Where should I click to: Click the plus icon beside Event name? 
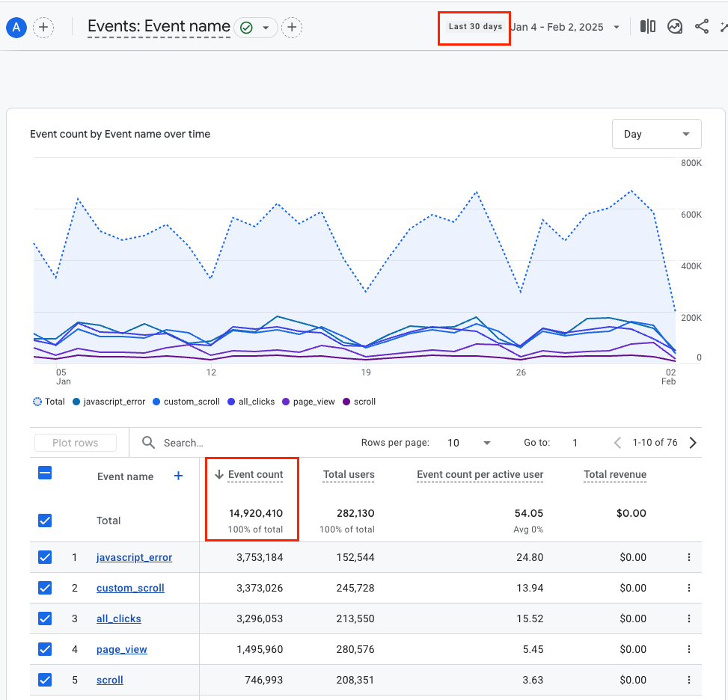(x=178, y=476)
